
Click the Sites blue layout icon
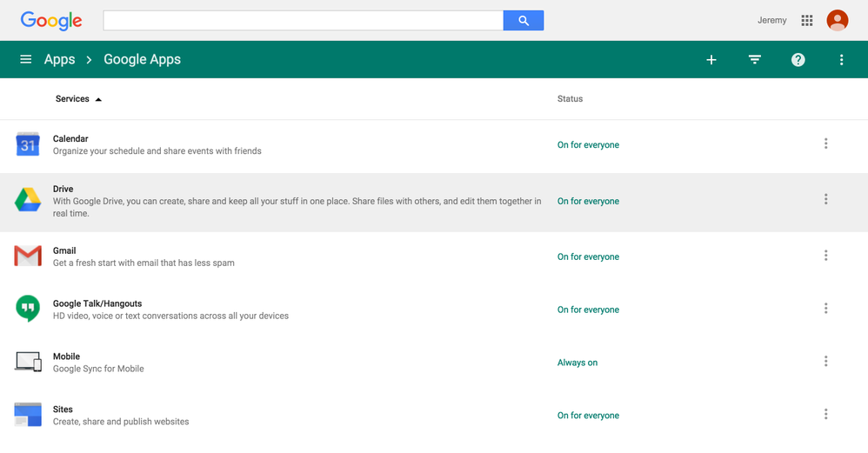(x=28, y=414)
